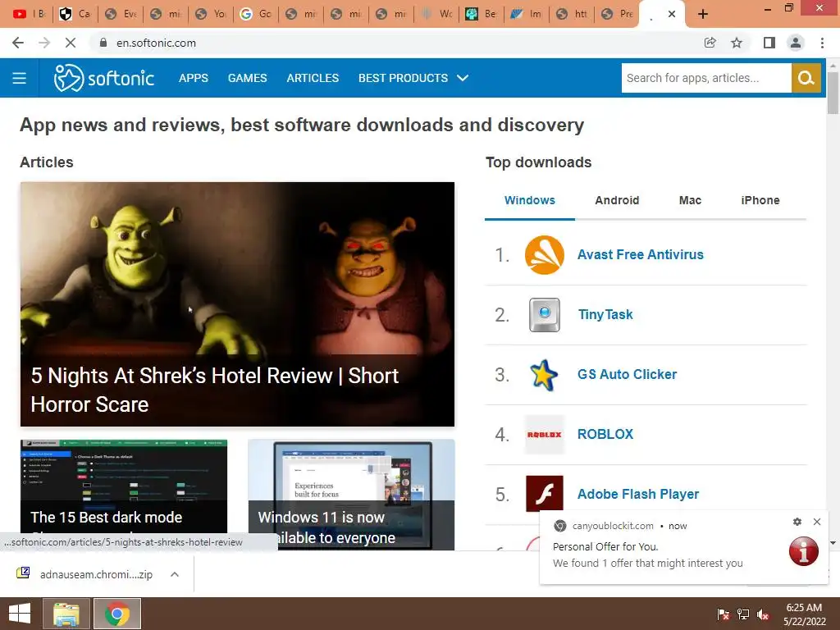Open the APPS menu item
Viewport: 840px width, 630px height.
[194, 78]
